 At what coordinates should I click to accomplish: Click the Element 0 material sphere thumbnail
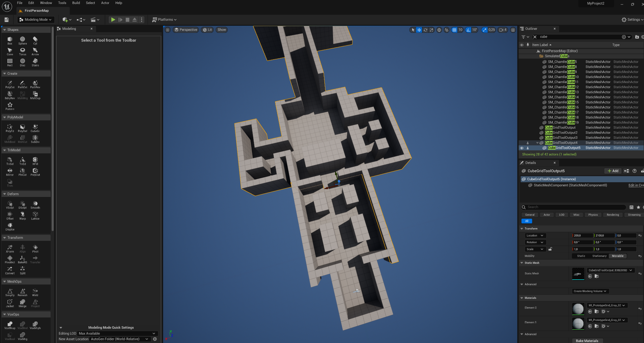pos(578,308)
